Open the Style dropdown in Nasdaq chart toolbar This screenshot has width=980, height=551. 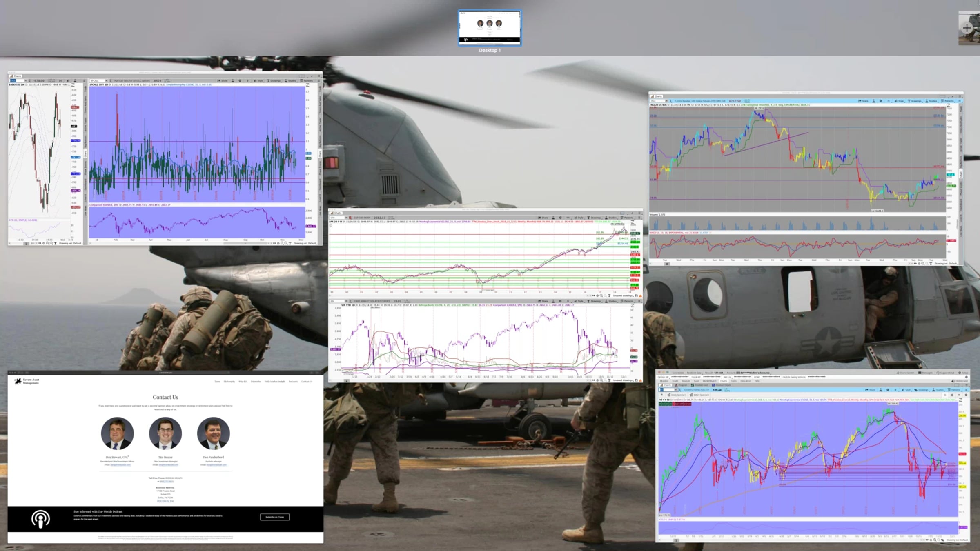pos(900,101)
